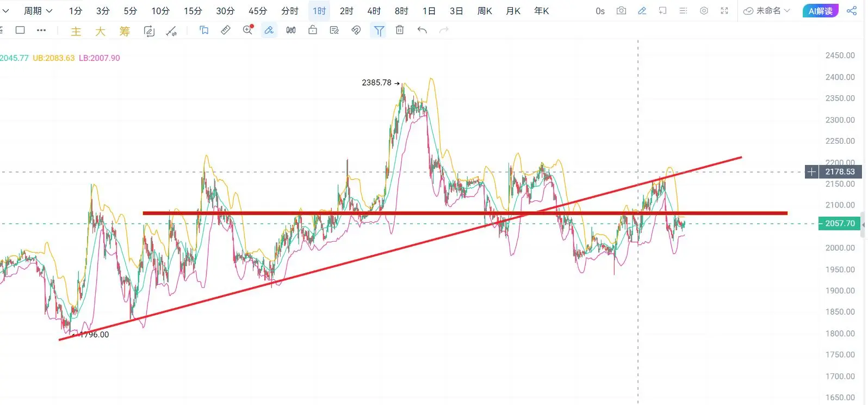The image size is (868, 405).
Task: Click the current price label 2057.70
Action: 840,224
